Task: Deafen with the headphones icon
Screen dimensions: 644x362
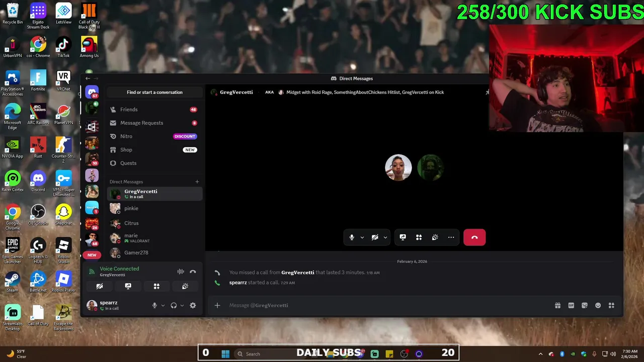Action: pos(174,305)
